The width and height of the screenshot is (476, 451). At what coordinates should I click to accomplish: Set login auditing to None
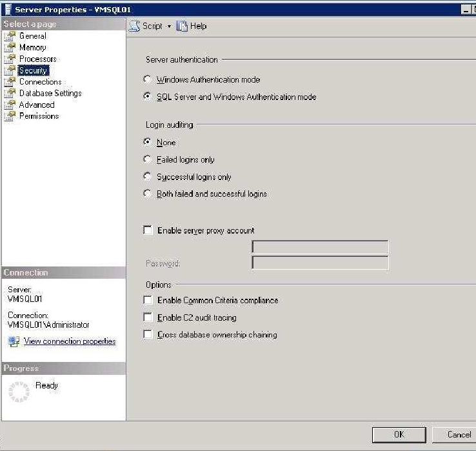(x=148, y=142)
